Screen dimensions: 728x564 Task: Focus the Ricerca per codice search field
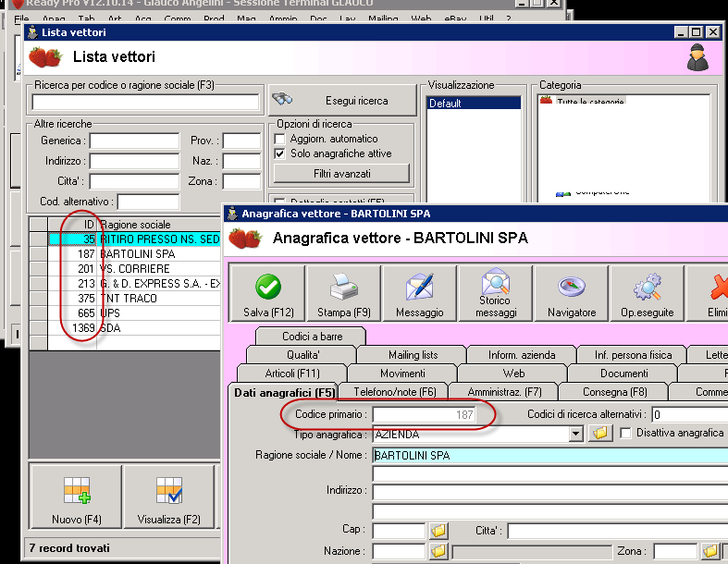click(x=145, y=103)
